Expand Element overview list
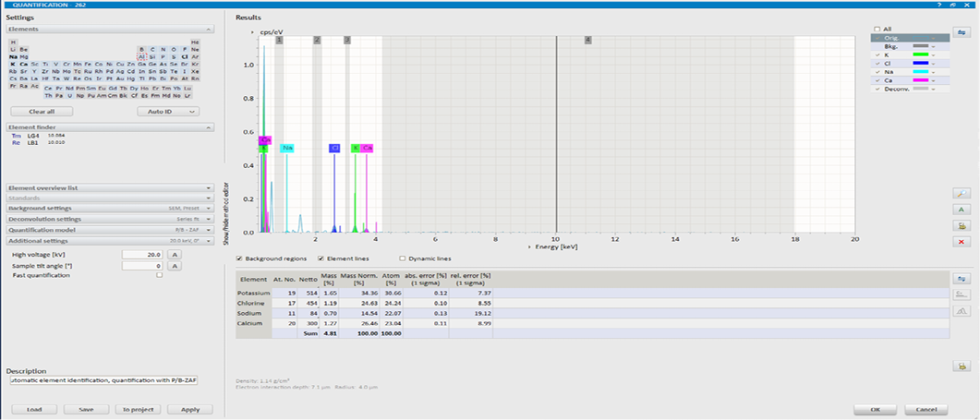The height and width of the screenshot is (420, 980). point(111,187)
